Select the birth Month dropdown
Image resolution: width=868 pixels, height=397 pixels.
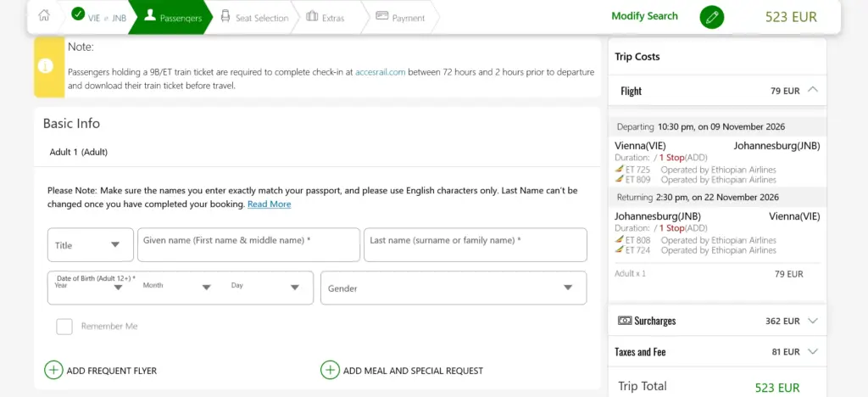click(177, 286)
